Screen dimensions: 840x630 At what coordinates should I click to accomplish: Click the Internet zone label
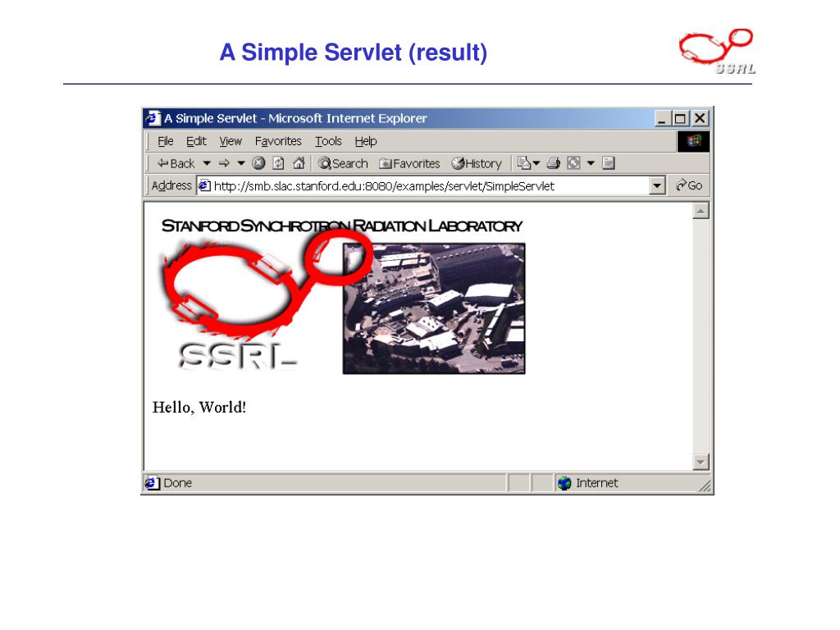(x=597, y=482)
